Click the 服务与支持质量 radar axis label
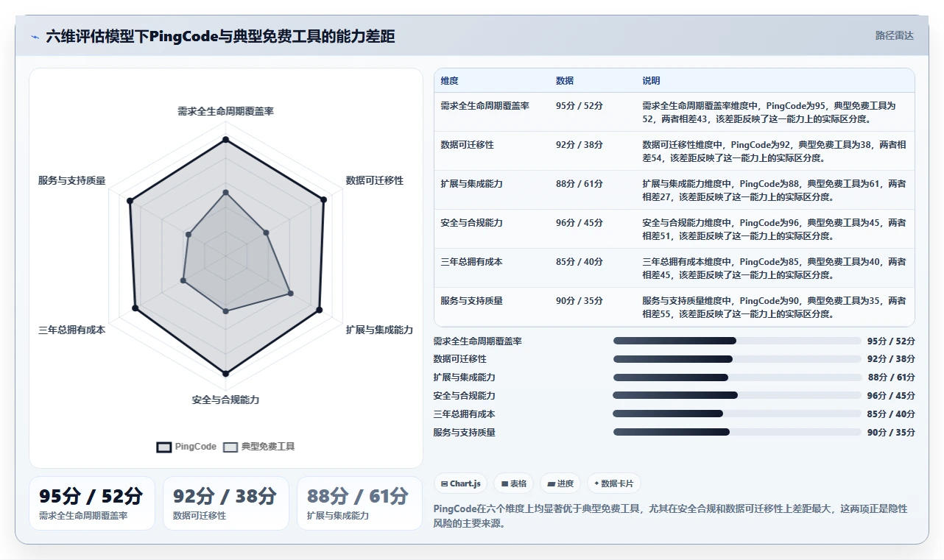This screenshot has height=560, width=944. (x=72, y=180)
